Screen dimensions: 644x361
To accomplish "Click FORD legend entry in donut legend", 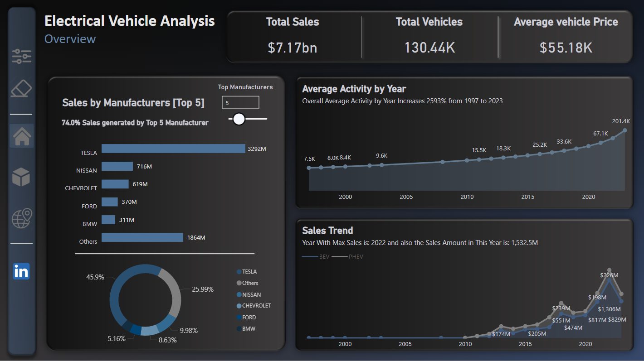I will 246,318.
